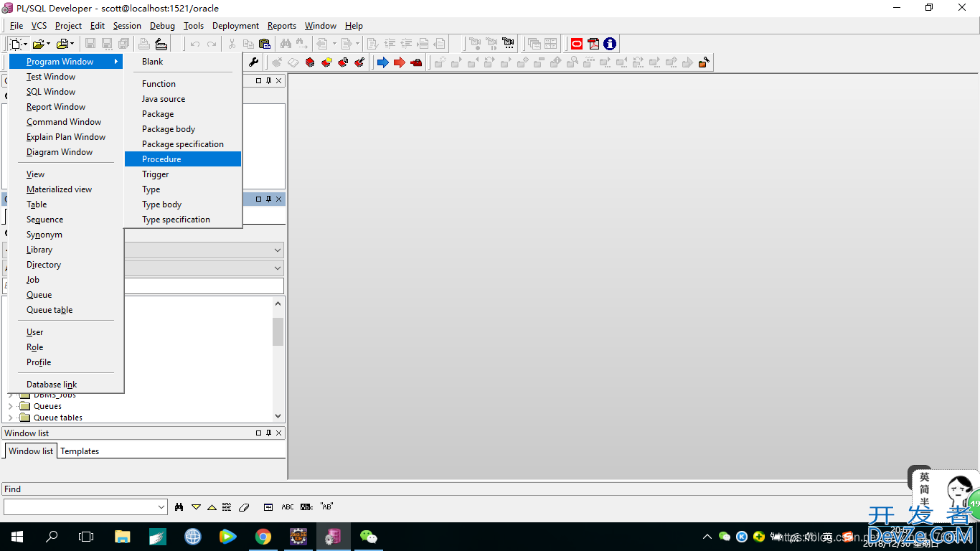The width and height of the screenshot is (980, 551).
Task: Select Procedure from the submenu
Action: point(183,159)
